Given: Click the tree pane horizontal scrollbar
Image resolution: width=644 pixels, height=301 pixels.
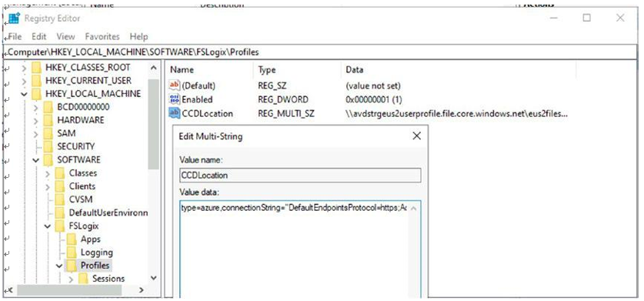Looking at the screenshot, I should [x=77, y=290].
